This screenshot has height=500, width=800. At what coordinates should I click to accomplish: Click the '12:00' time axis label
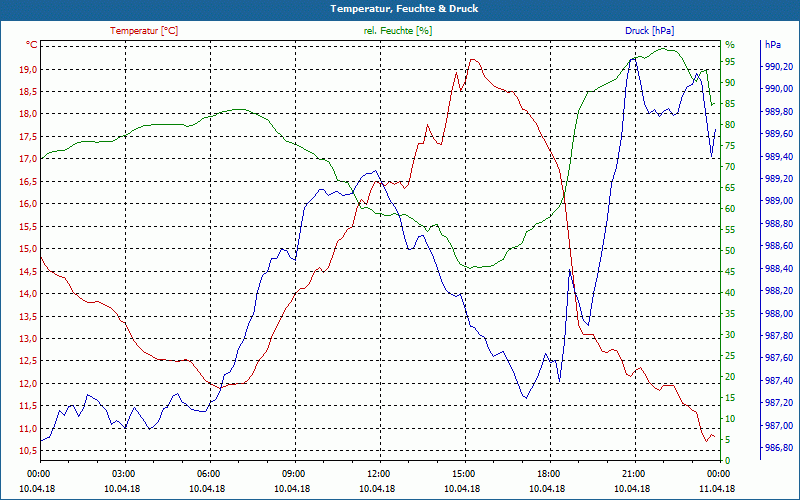pyautogui.click(x=379, y=473)
